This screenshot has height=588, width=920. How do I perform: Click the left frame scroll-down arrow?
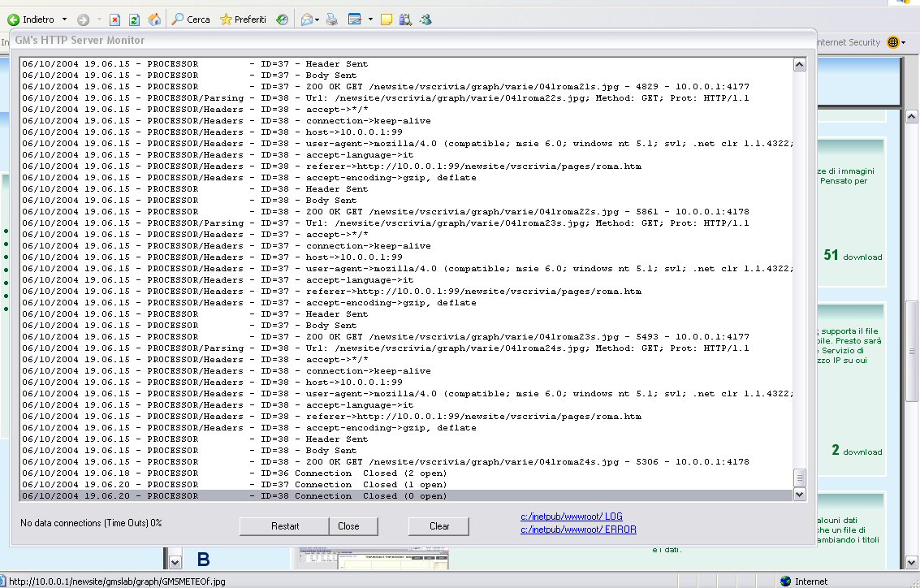[x=175, y=562]
